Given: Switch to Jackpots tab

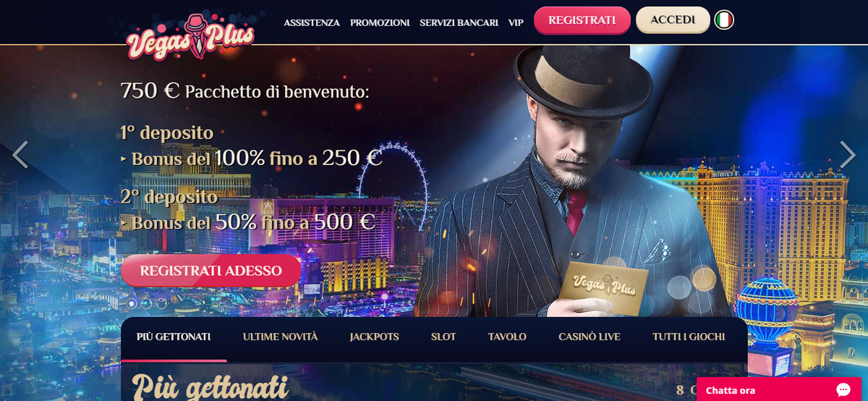Looking at the screenshot, I should [x=374, y=337].
